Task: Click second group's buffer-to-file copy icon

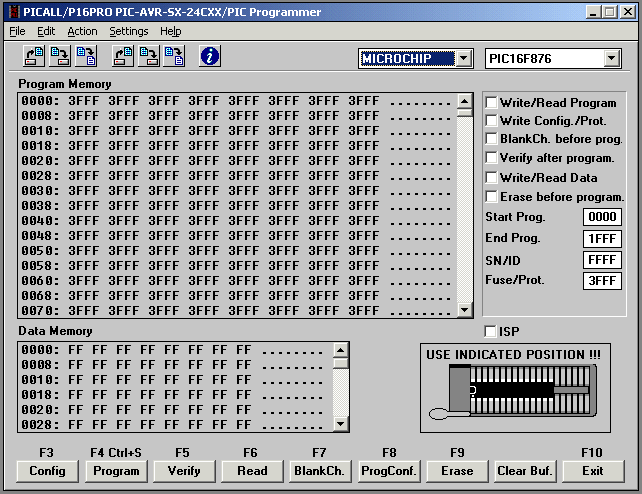Action: (174, 56)
